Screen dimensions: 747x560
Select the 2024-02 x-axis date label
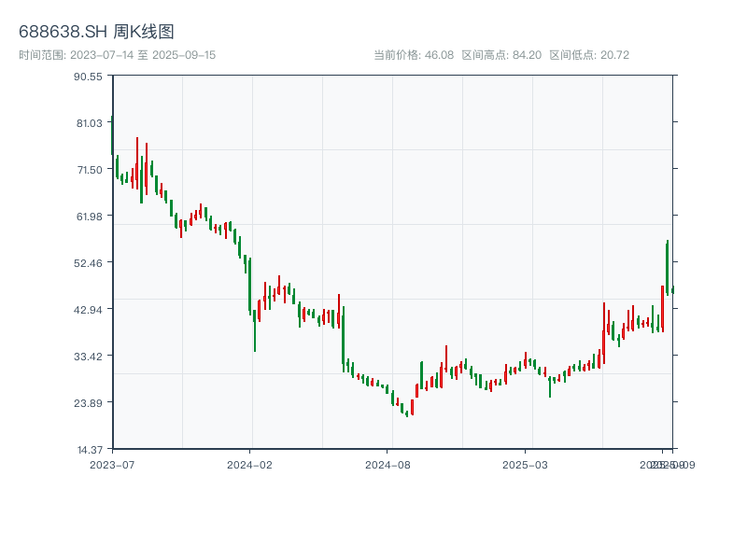pos(250,464)
